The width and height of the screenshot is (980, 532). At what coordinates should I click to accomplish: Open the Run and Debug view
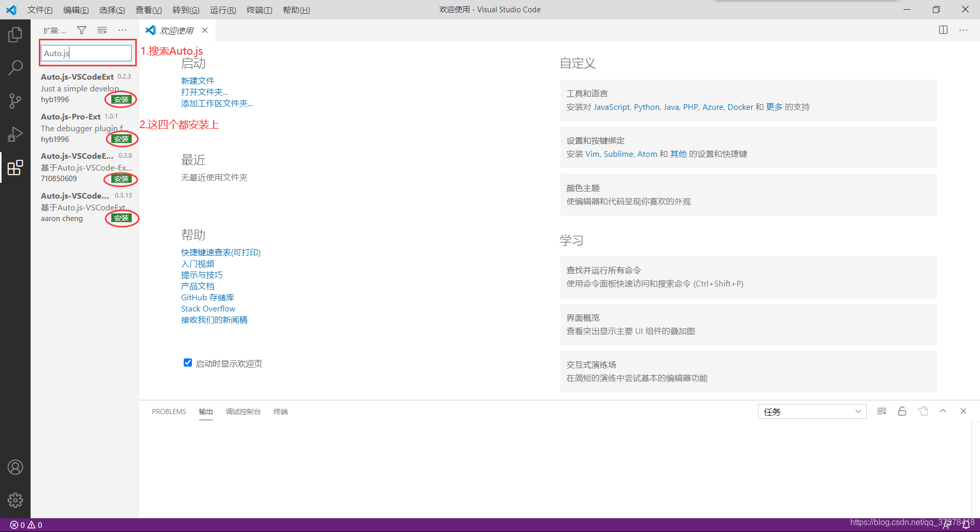pyautogui.click(x=15, y=134)
